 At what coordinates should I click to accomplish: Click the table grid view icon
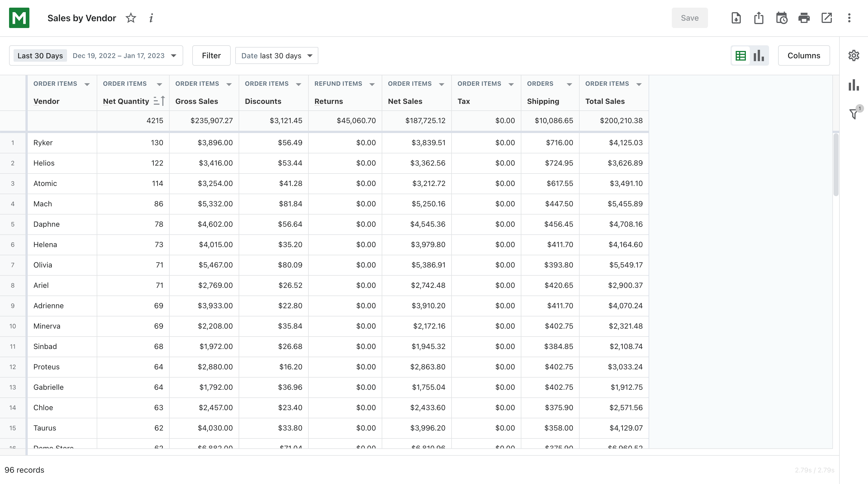[x=741, y=55]
